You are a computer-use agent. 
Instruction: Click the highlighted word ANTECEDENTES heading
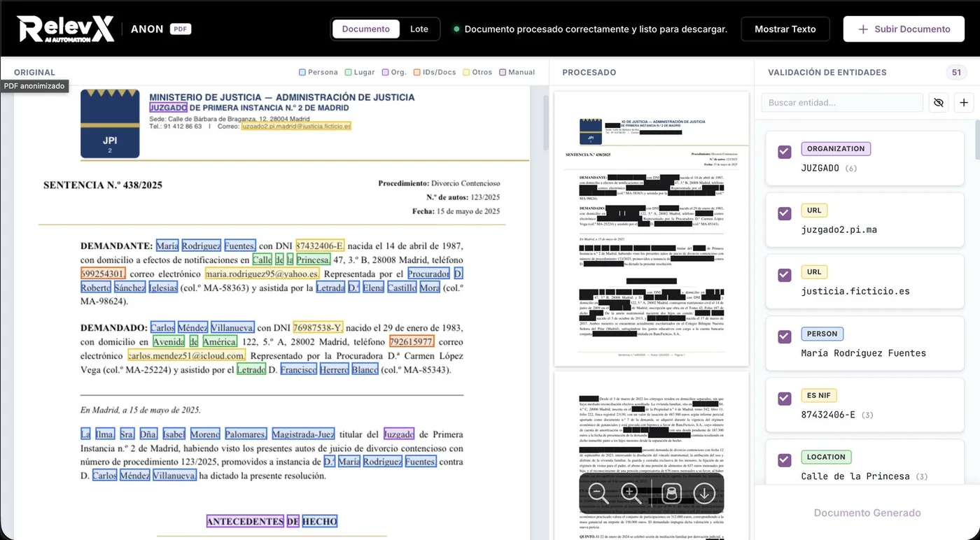coord(245,521)
